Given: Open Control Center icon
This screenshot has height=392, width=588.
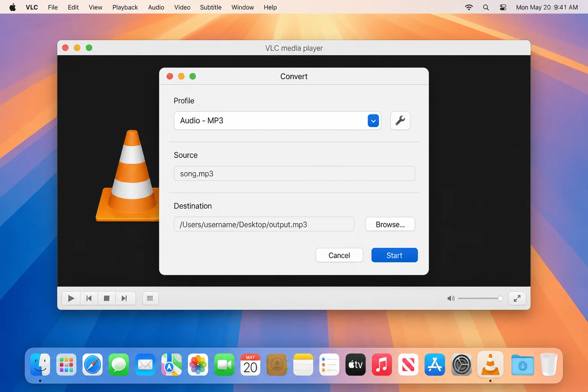Looking at the screenshot, I should point(503,7).
